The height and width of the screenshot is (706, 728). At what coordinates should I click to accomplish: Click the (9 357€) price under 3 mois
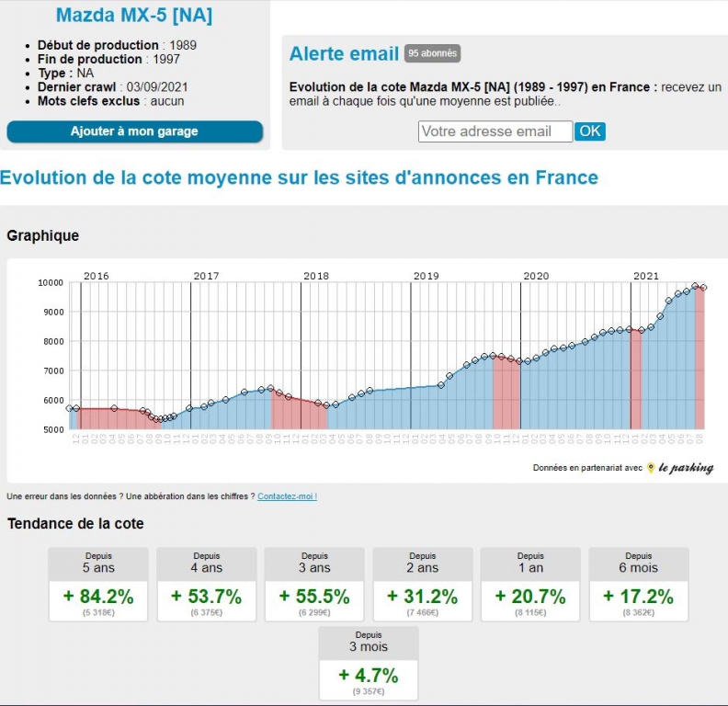coord(369,691)
